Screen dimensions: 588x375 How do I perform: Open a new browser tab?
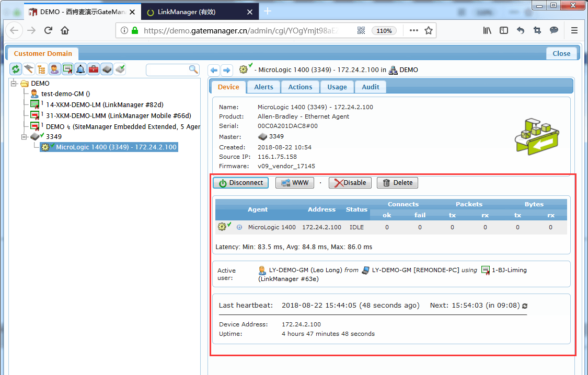(x=268, y=11)
